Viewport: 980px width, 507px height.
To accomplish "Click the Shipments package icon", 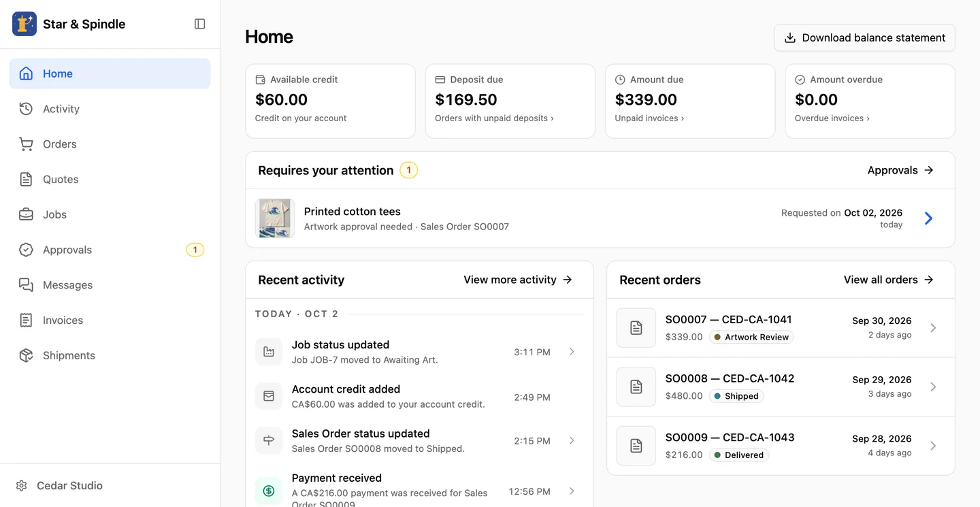I will click(x=26, y=356).
